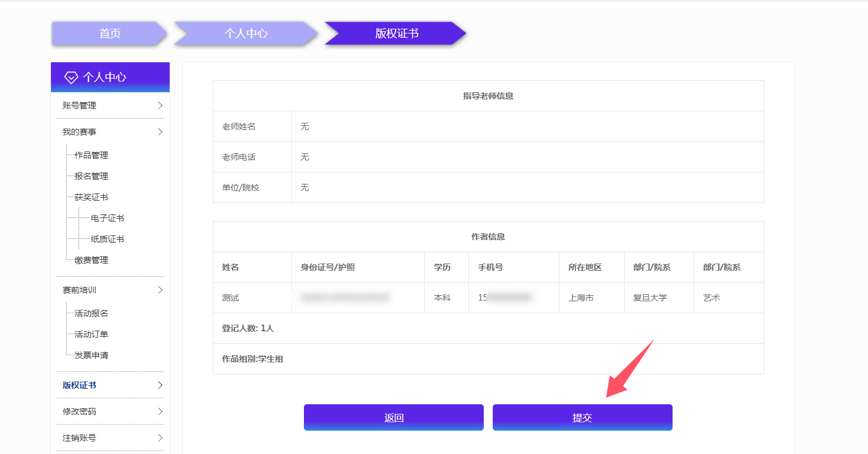Select 版权证书 breadcrumb step
The width and height of the screenshot is (868, 454).
396,34
